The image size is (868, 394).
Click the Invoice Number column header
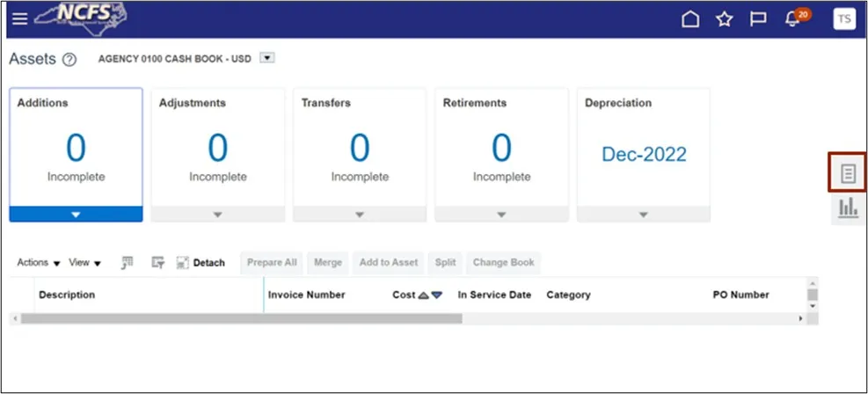[307, 295]
